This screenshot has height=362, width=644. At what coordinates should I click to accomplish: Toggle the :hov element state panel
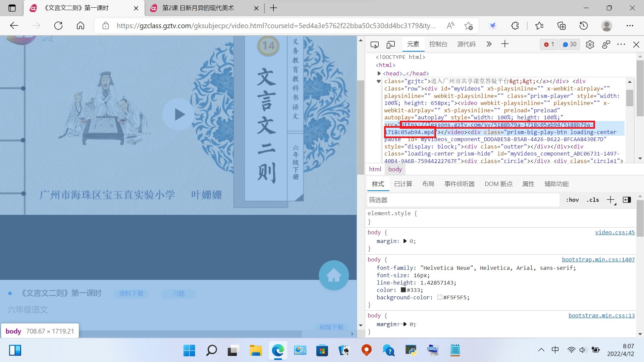572,200
